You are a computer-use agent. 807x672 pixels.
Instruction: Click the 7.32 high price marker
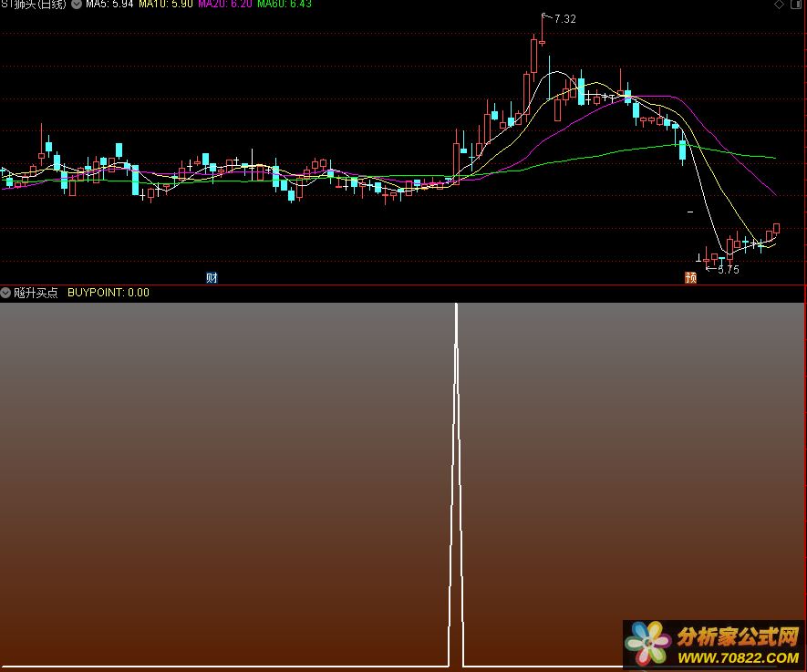coord(564,19)
